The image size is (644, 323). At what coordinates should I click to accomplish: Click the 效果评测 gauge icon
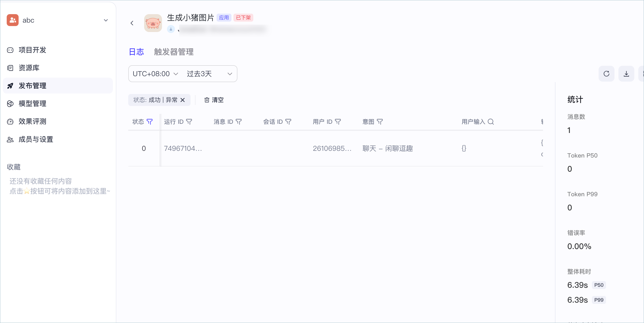(x=10, y=122)
